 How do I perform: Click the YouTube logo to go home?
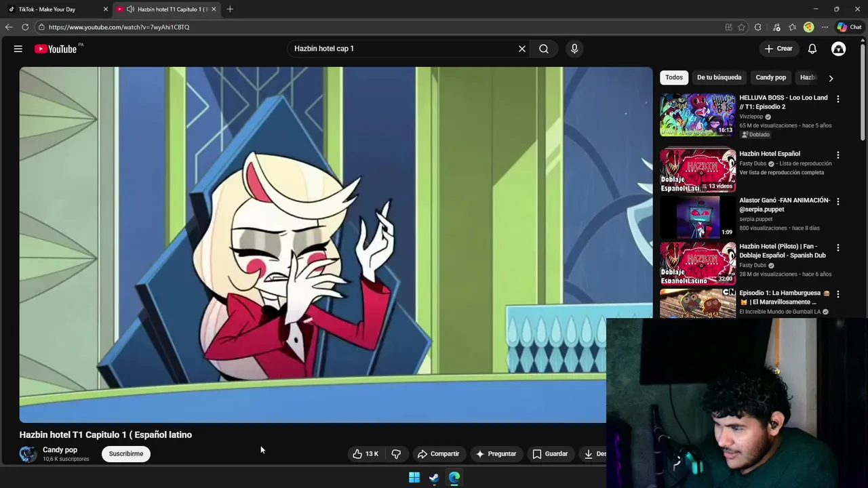pyautogui.click(x=56, y=49)
